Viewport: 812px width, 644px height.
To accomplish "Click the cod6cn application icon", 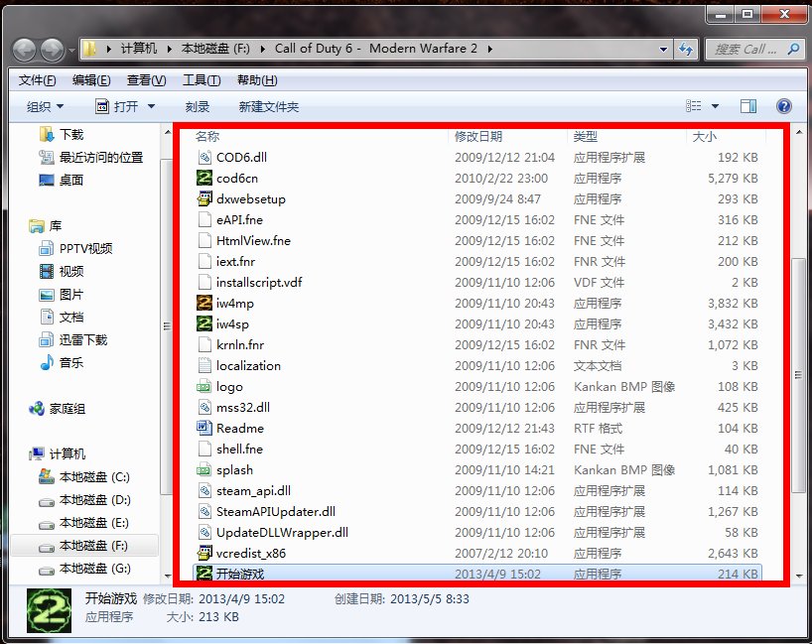I will pyautogui.click(x=204, y=179).
